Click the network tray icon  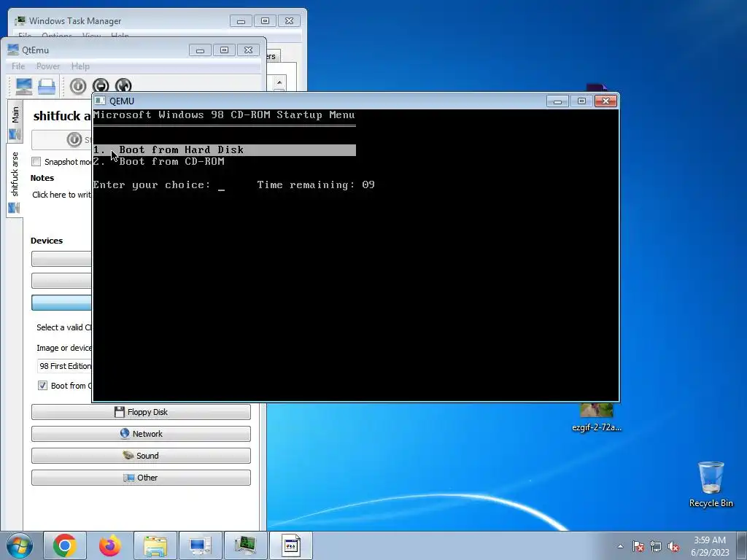coord(656,546)
